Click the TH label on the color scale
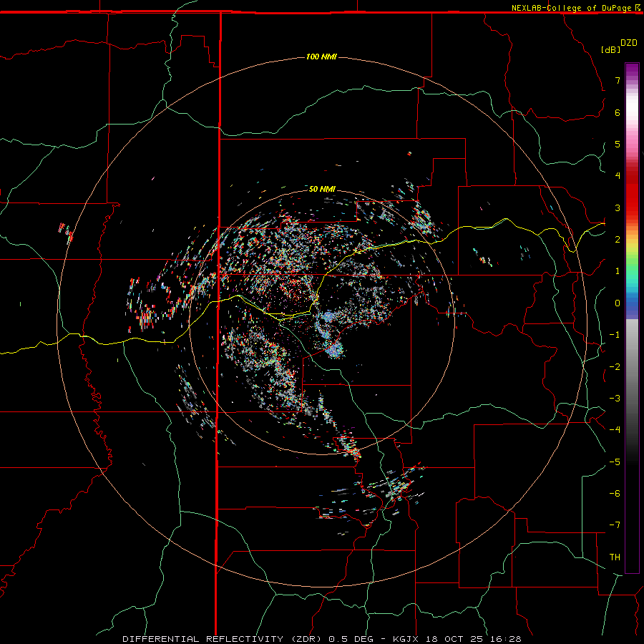 click(615, 557)
